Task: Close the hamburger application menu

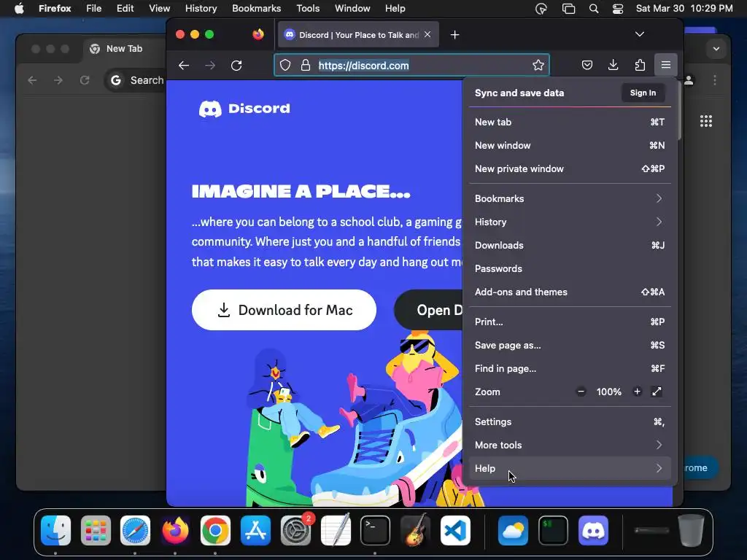Action: pos(666,65)
